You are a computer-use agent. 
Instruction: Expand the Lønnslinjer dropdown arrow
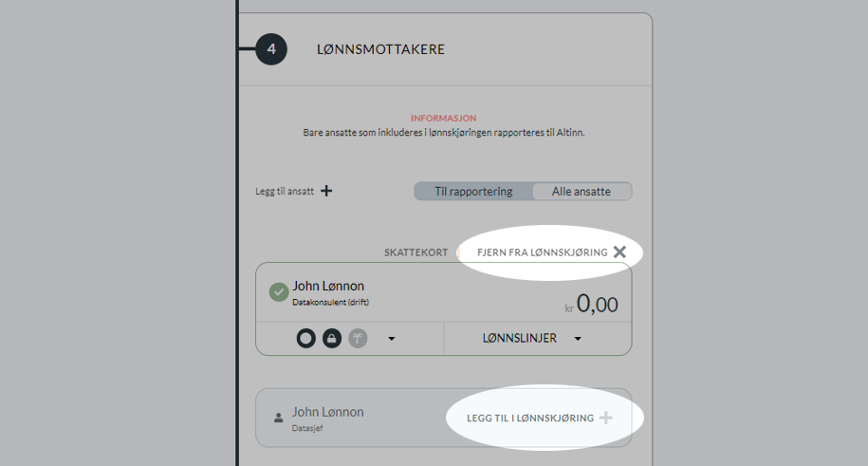578,339
